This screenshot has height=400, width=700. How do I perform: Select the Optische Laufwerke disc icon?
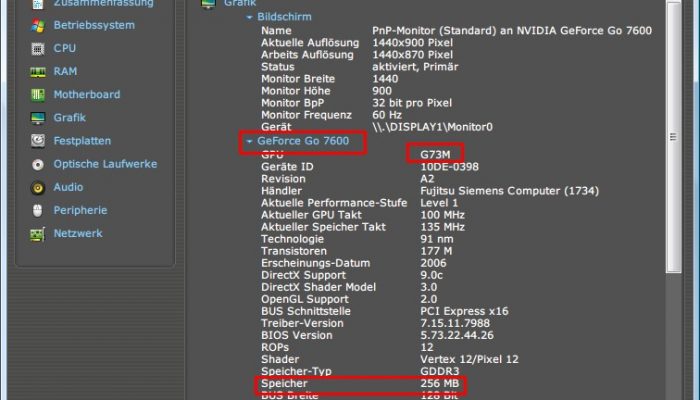[x=38, y=164]
